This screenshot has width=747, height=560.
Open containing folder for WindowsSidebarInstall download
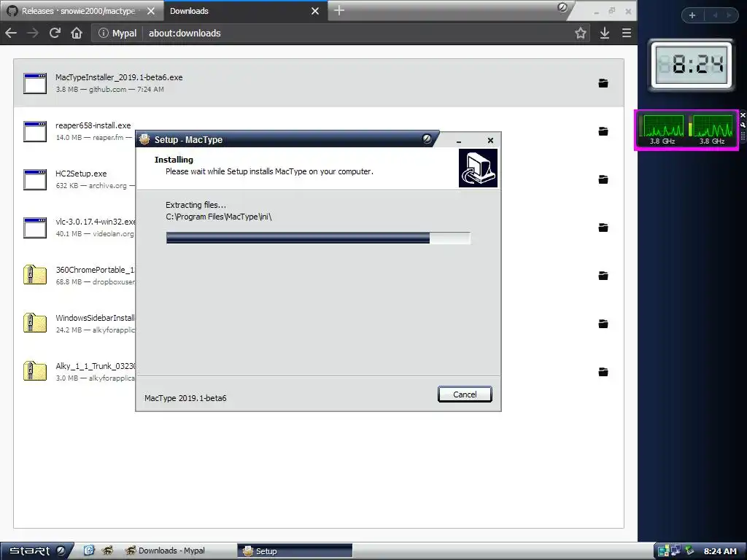(603, 324)
